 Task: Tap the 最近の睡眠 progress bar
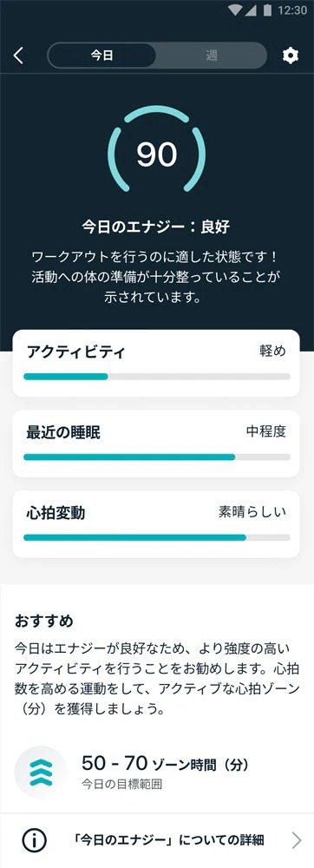coord(157,457)
